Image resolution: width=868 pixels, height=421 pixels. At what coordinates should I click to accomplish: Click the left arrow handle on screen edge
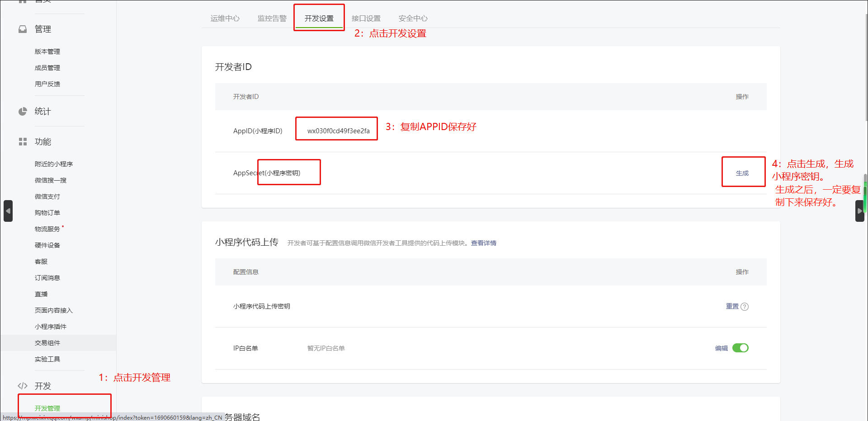[8, 211]
